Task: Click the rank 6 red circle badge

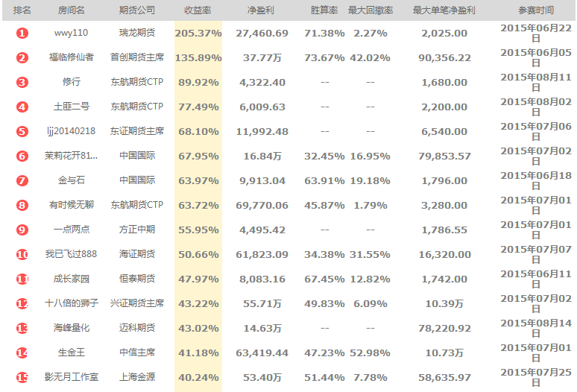Action: click(x=22, y=157)
